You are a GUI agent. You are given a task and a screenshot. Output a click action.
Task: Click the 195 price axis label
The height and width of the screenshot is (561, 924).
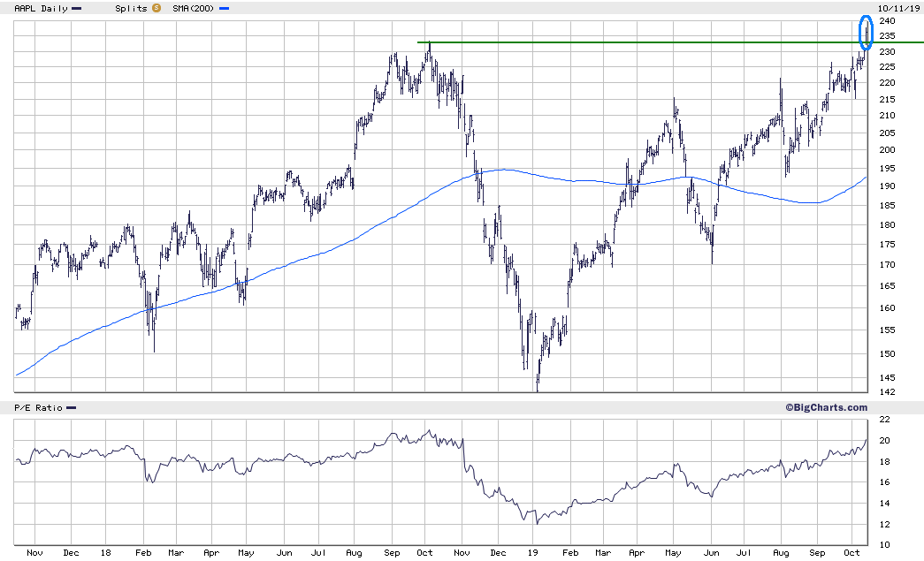[887, 169]
